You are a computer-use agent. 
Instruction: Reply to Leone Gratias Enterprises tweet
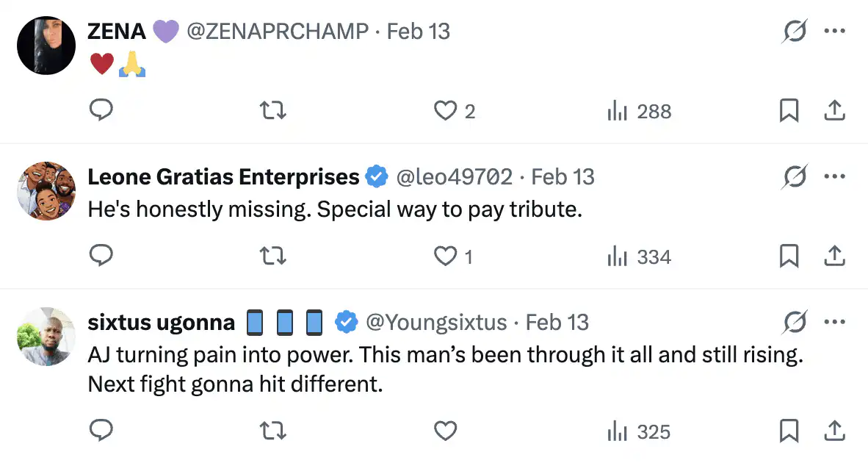(x=101, y=256)
